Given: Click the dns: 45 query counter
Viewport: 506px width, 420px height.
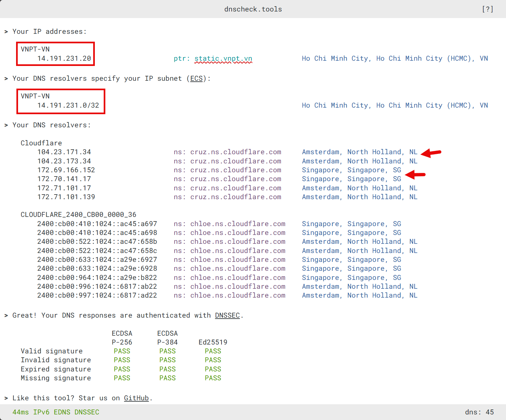Looking at the screenshot, I should [479, 412].
